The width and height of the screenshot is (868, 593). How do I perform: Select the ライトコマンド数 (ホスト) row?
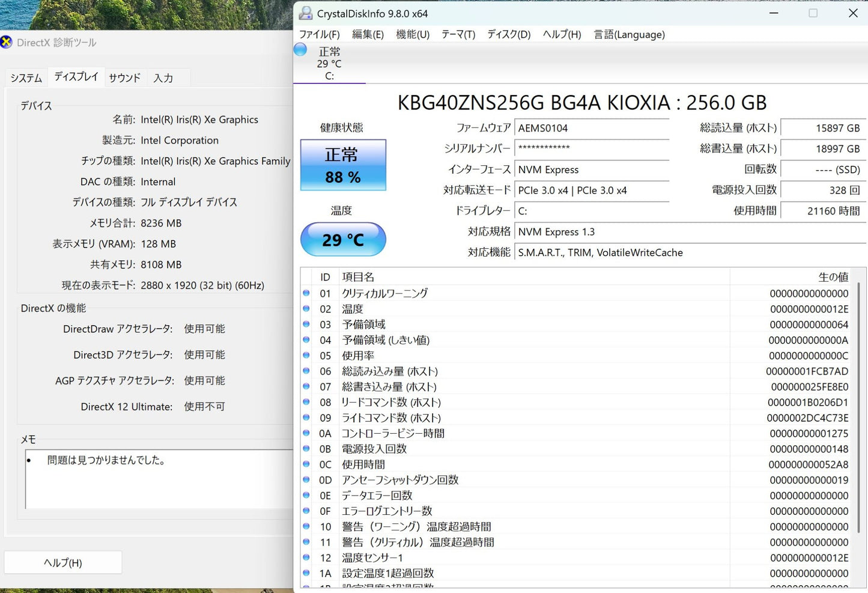(x=577, y=418)
